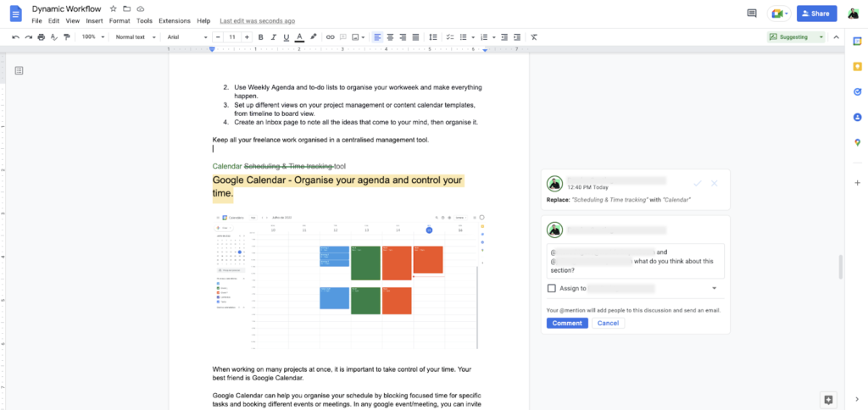868x410 pixels.
Task: Open the Tools menu
Action: click(144, 21)
